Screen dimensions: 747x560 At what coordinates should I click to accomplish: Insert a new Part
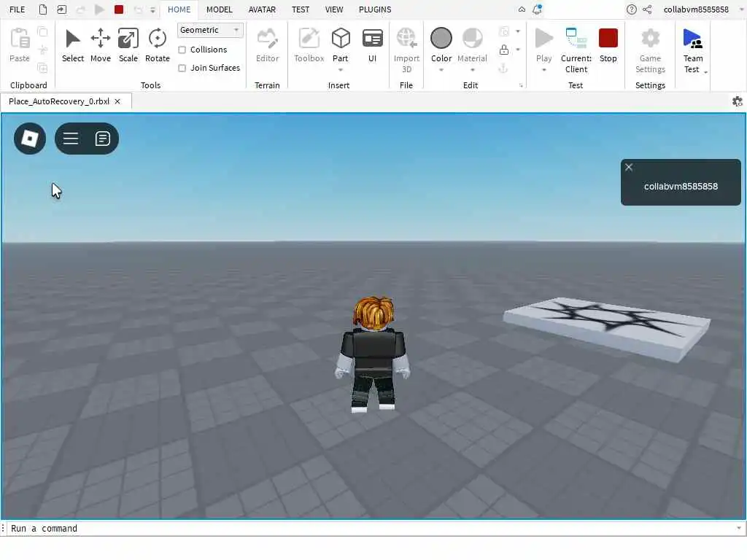[x=341, y=44]
